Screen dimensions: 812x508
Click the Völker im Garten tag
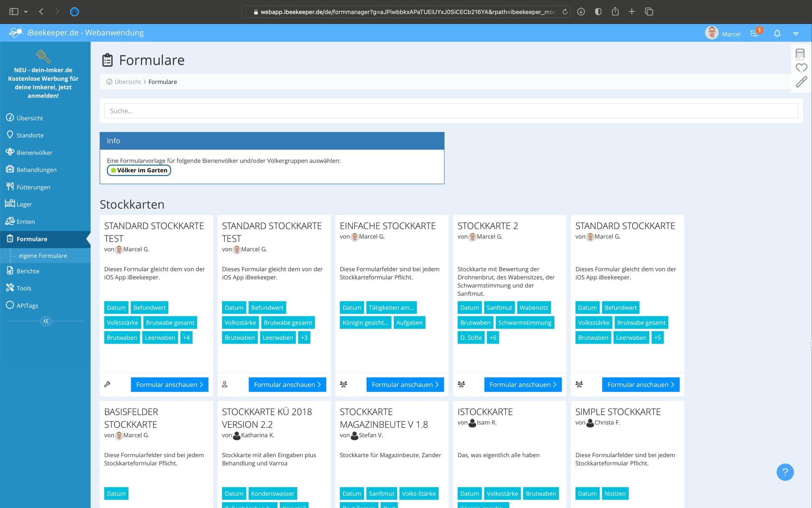click(x=139, y=170)
